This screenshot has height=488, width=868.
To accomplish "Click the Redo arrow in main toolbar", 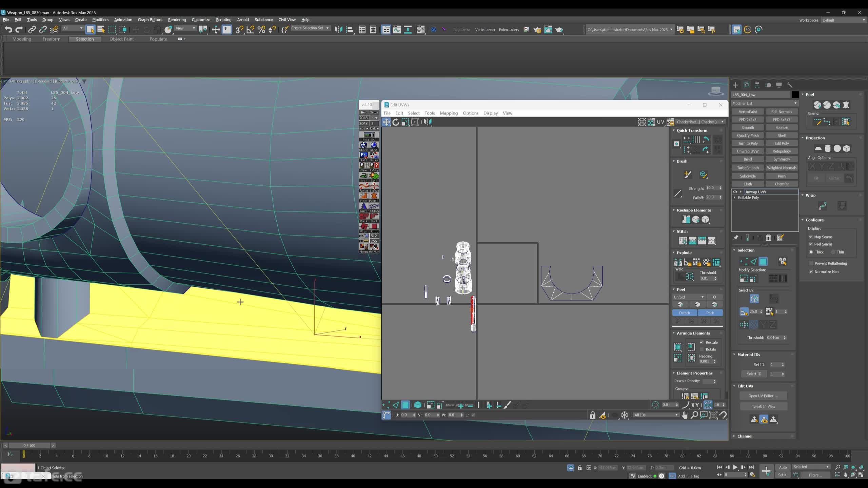I will 19,30.
